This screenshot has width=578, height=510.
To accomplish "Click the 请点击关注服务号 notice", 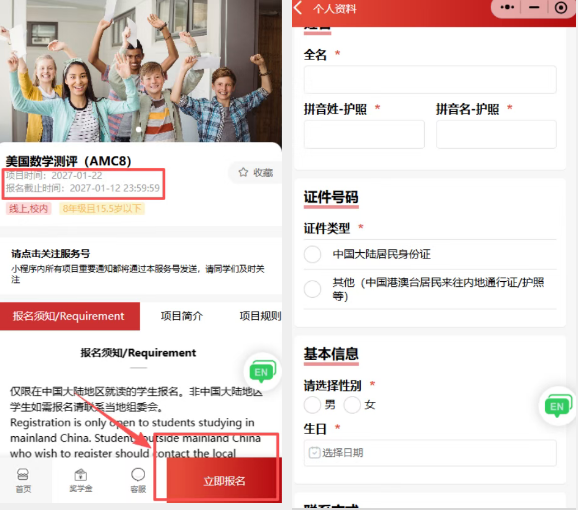I will 51,254.
